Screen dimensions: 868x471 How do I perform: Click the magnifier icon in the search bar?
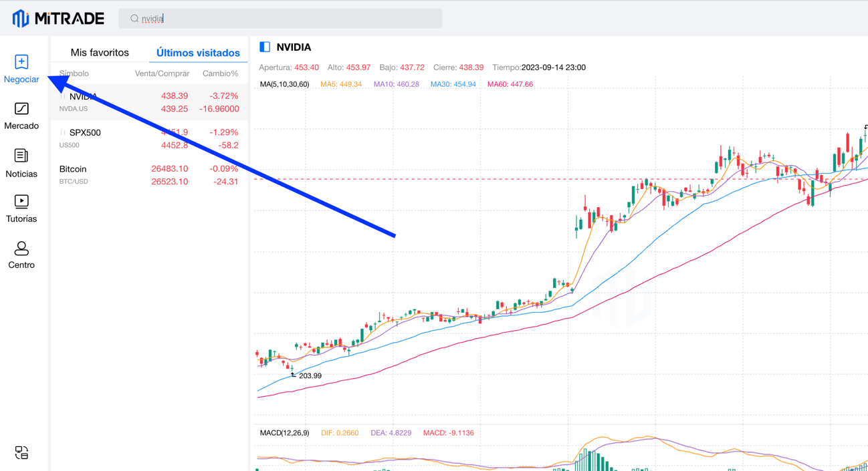point(134,19)
